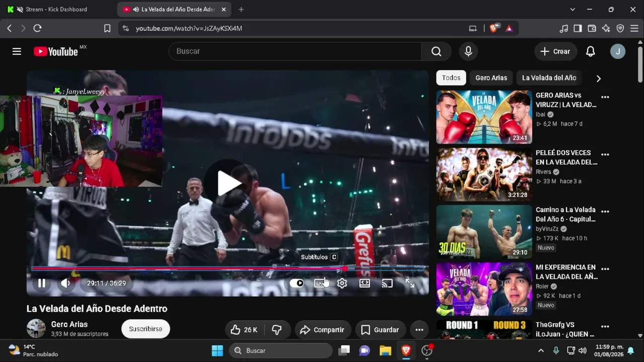The height and width of the screenshot is (362, 644).
Task: Open the weather widget showing 14°C
Action: 33,350
